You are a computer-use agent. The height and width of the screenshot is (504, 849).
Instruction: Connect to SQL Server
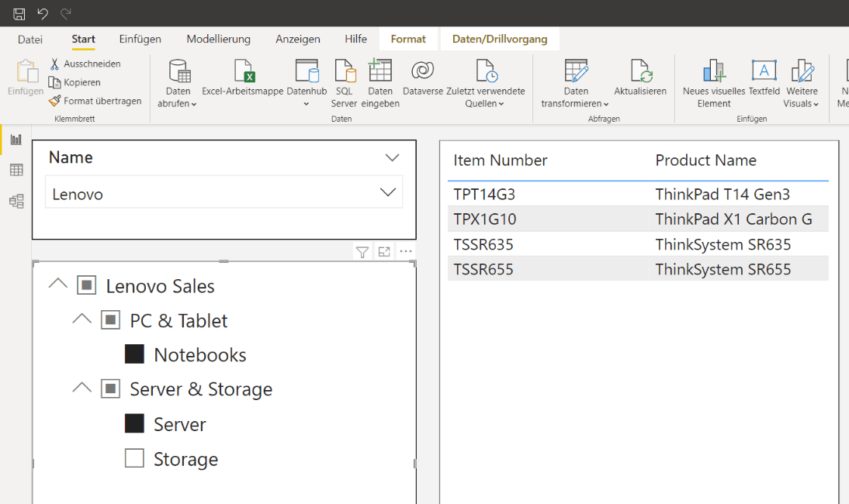344,81
